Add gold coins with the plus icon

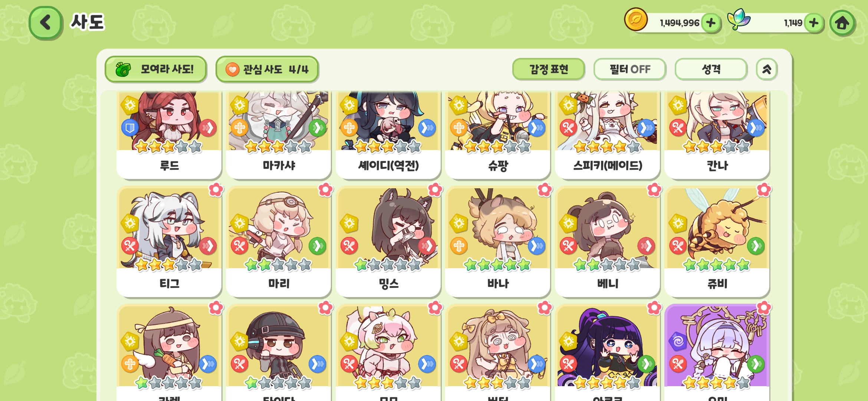pos(711,23)
